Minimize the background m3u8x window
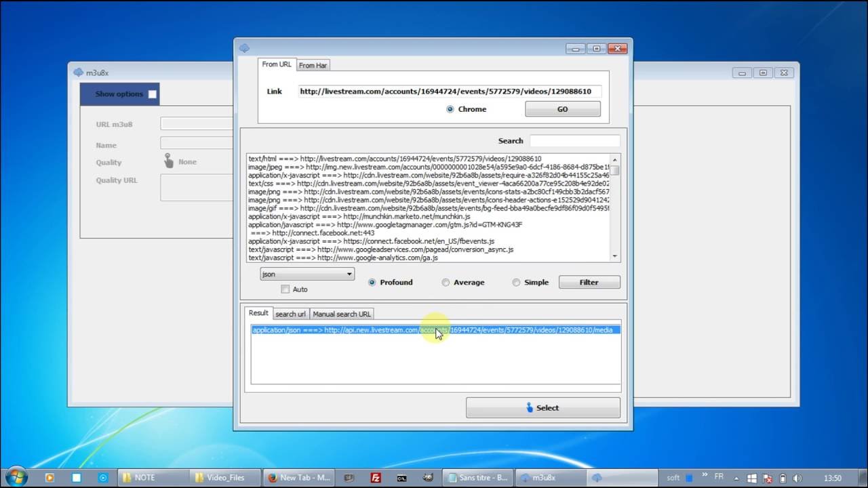 coord(741,73)
